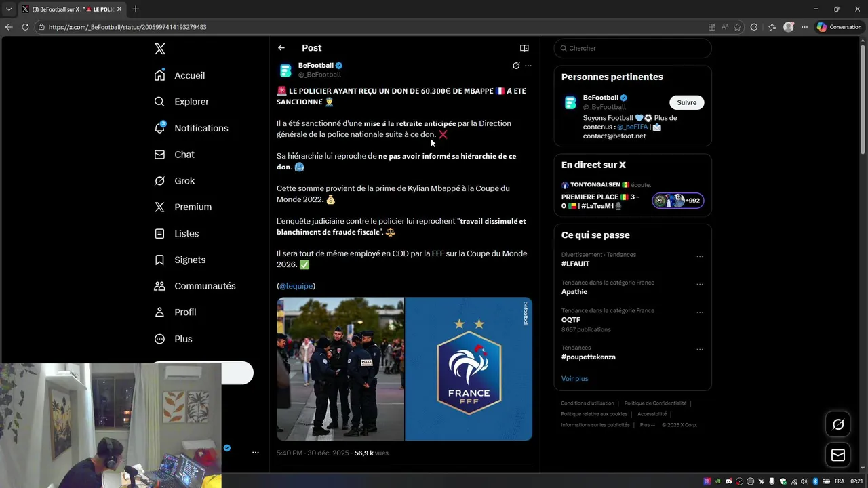
Task: Click the X logo in the sidebar
Action: [x=159, y=49]
